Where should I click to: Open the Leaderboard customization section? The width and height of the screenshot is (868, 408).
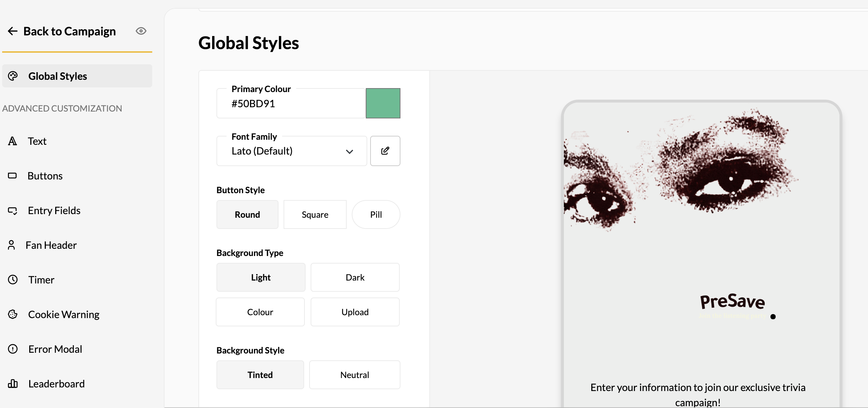click(57, 384)
